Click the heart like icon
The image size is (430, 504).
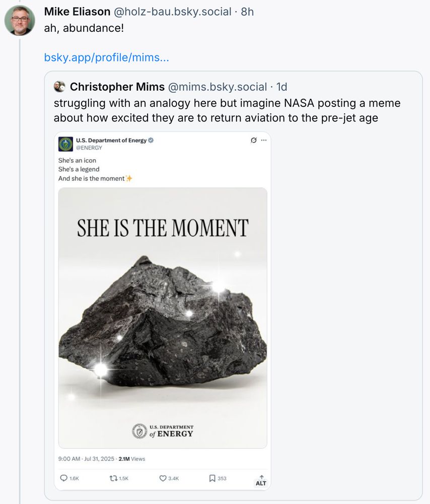[163, 478]
